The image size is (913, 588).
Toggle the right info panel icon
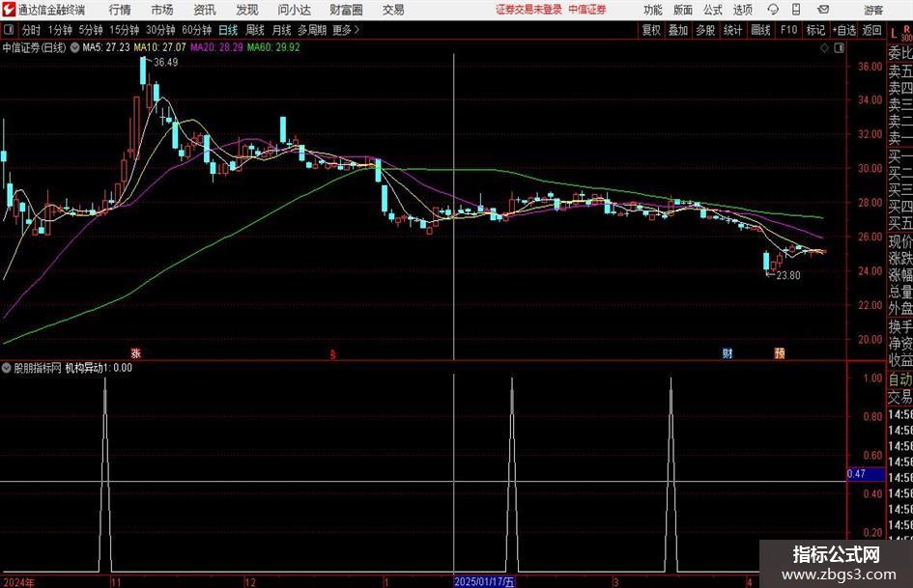click(839, 48)
